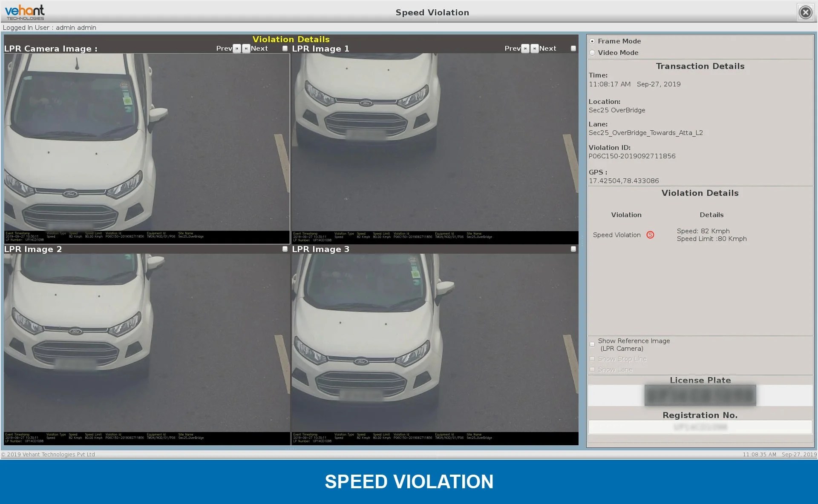Click the LPR Image 1 picture

[435, 143]
